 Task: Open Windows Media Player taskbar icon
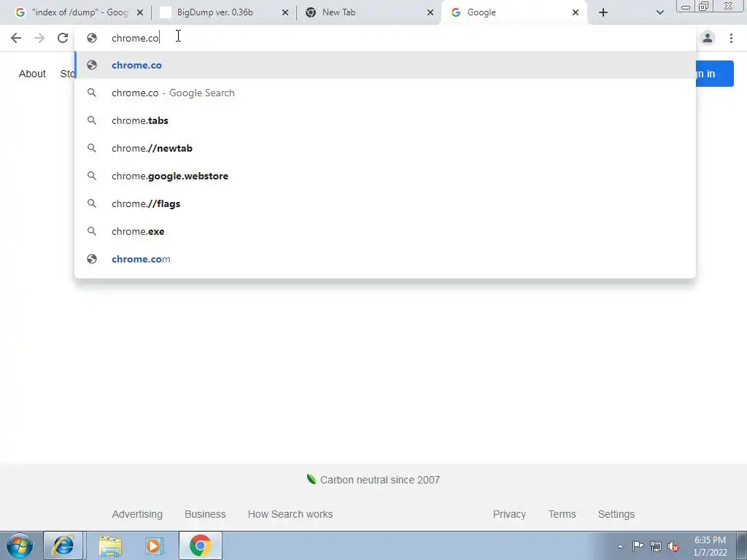click(x=155, y=545)
